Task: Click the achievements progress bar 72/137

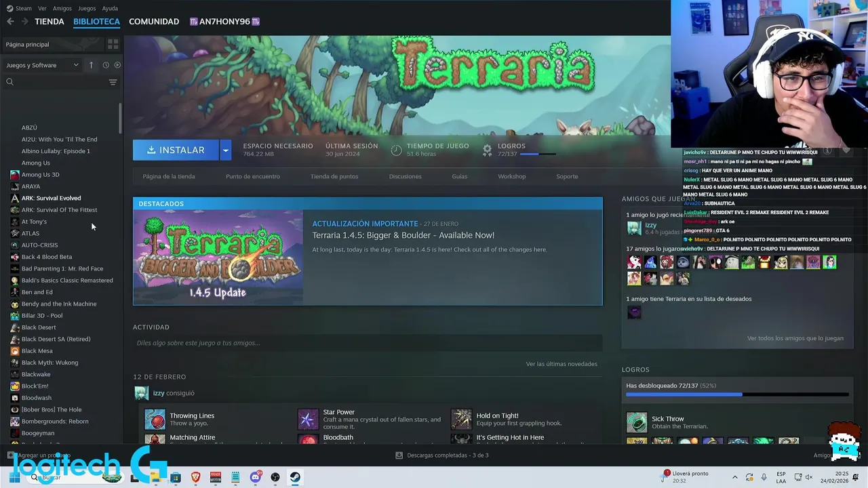Action: pyautogui.click(x=737, y=394)
